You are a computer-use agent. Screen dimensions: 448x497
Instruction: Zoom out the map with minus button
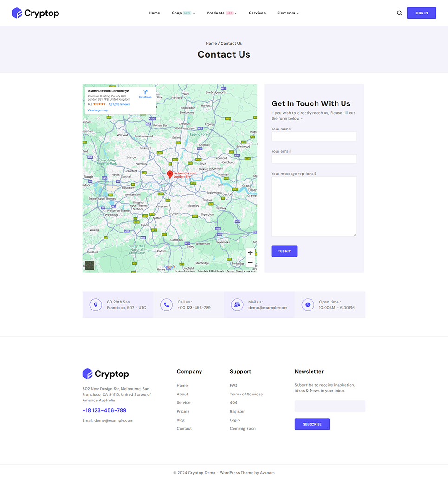click(x=250, y=263)
